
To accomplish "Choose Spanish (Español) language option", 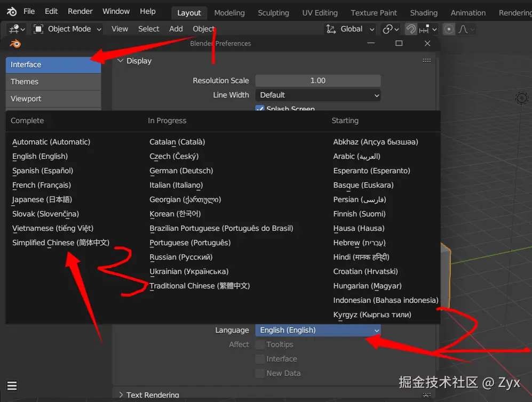I will [x=43, y=171].
